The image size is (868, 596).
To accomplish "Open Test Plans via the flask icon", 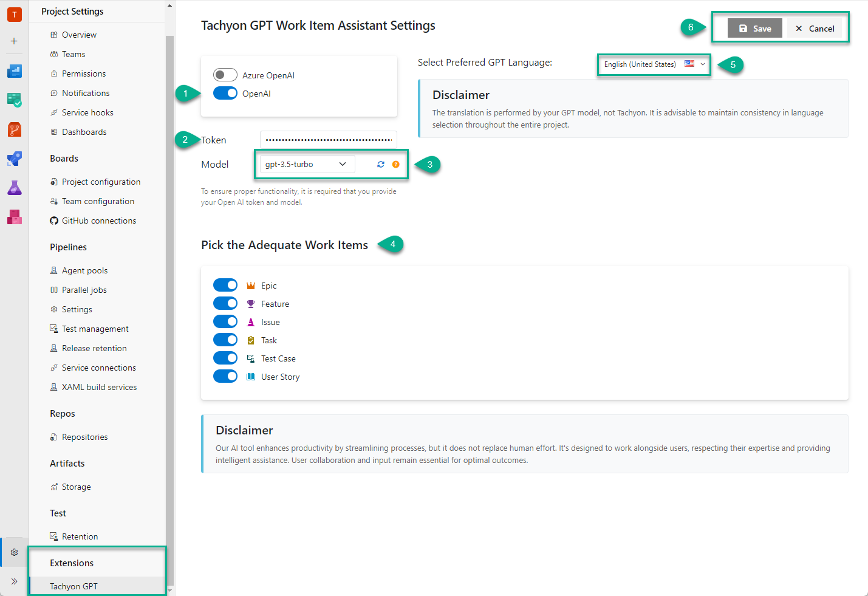I will 14,188.
